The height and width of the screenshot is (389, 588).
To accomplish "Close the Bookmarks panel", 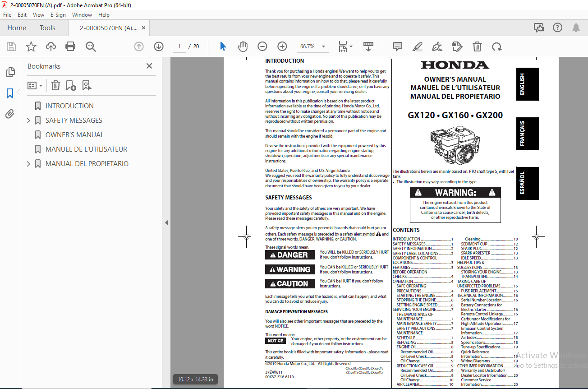I will tap(149, 66).
